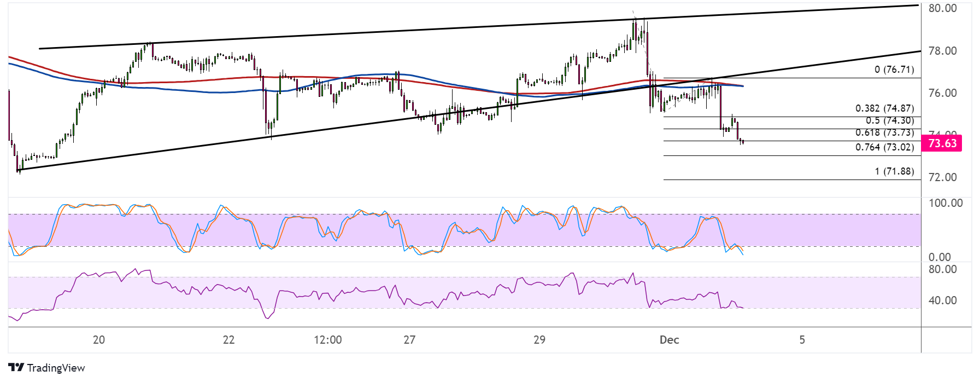Viewport: 980px width, 382px height.
Task: Select the Fibonacci 0.382 (74.87) label
Action: click(x=884, y=108)
